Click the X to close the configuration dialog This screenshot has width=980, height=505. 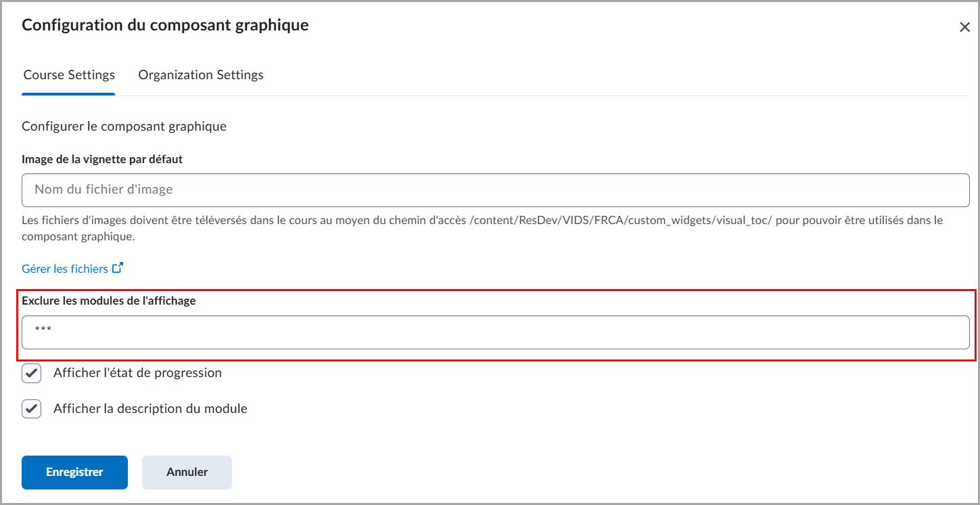(965, 26)
